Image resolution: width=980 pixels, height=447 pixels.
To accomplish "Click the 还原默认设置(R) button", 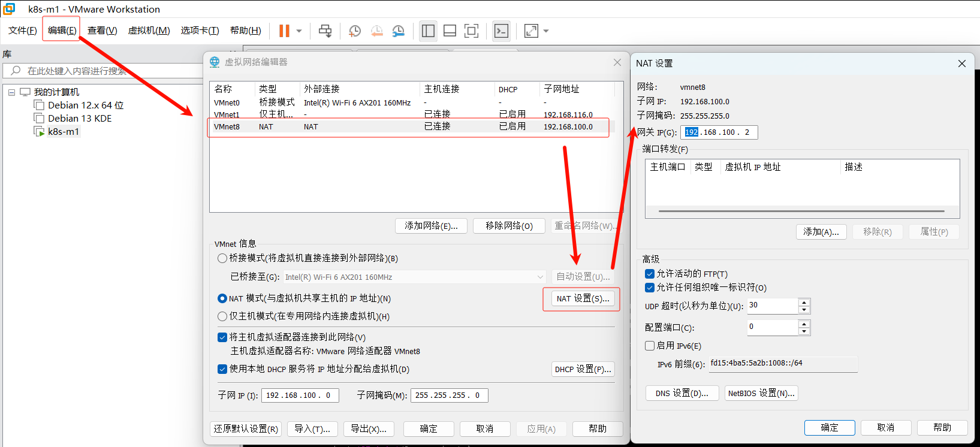I will pyautogui.click(x=246, y=429).
